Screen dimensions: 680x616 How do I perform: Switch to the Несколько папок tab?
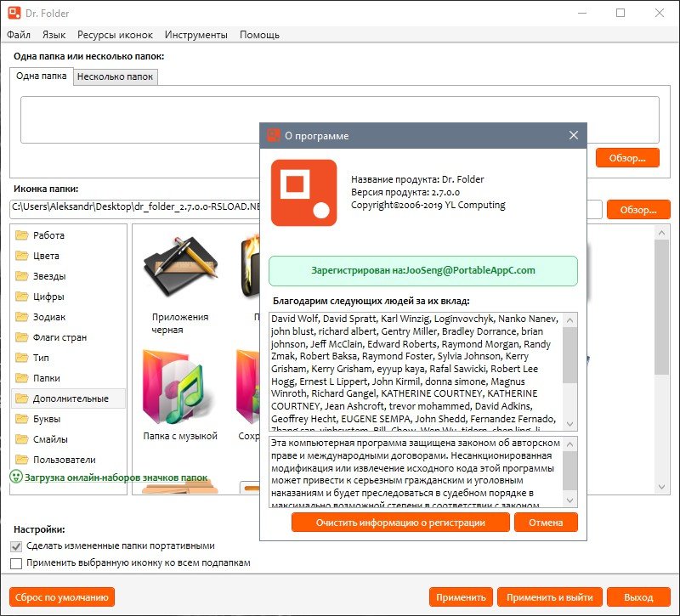(115, 76)
